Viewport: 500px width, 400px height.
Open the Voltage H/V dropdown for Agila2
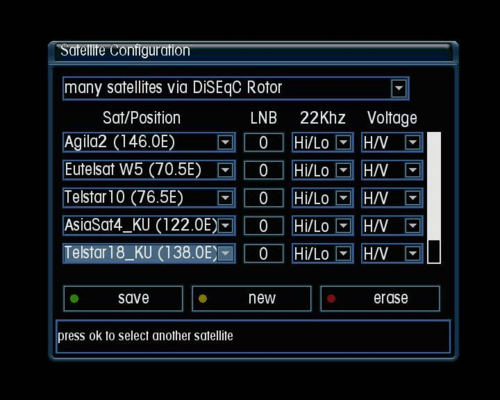392,143
